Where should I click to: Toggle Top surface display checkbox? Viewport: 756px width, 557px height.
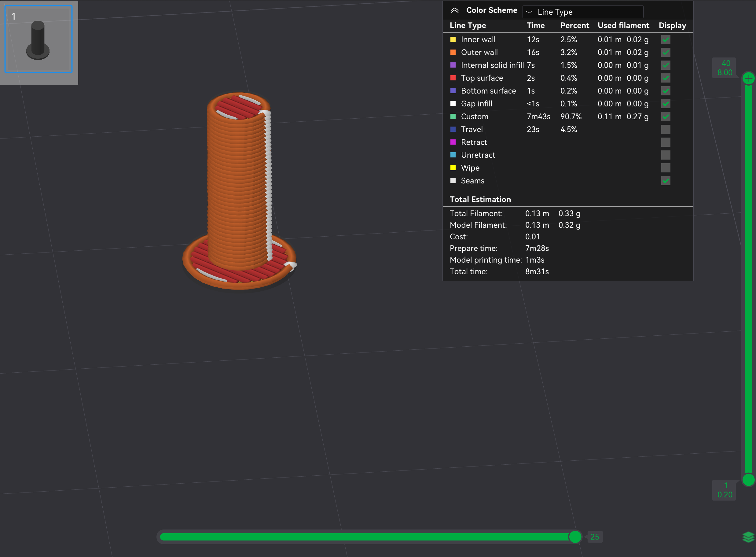[x=665, y=78]
